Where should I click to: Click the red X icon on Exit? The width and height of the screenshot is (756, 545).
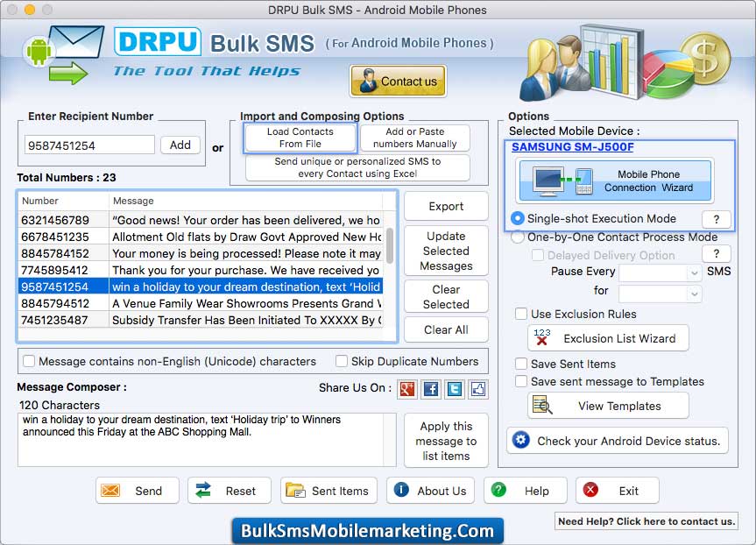pos(590,490)
